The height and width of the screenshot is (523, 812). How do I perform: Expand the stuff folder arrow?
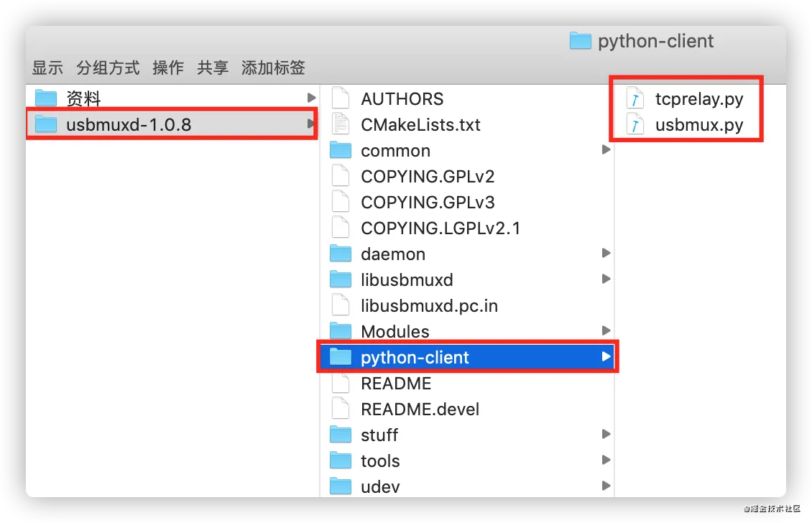(x=606, y=434)
